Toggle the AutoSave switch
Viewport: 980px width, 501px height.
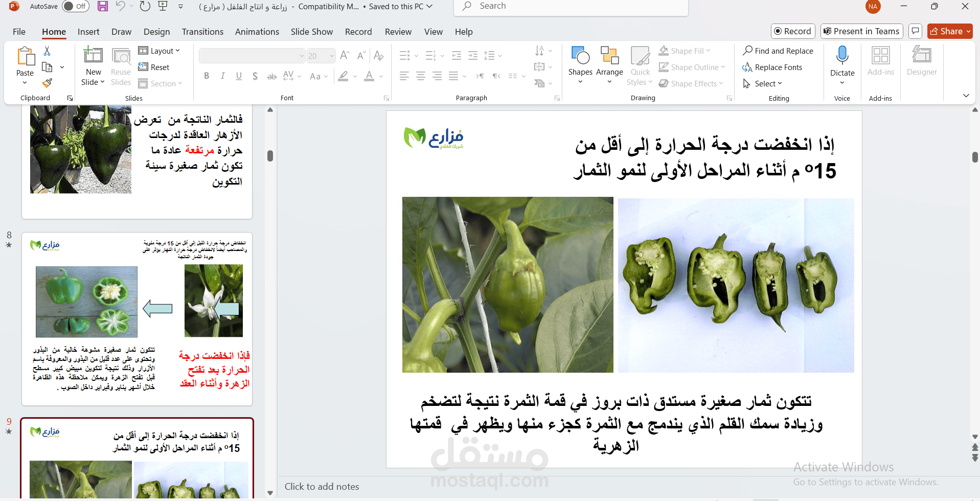(x=75, y=7)
